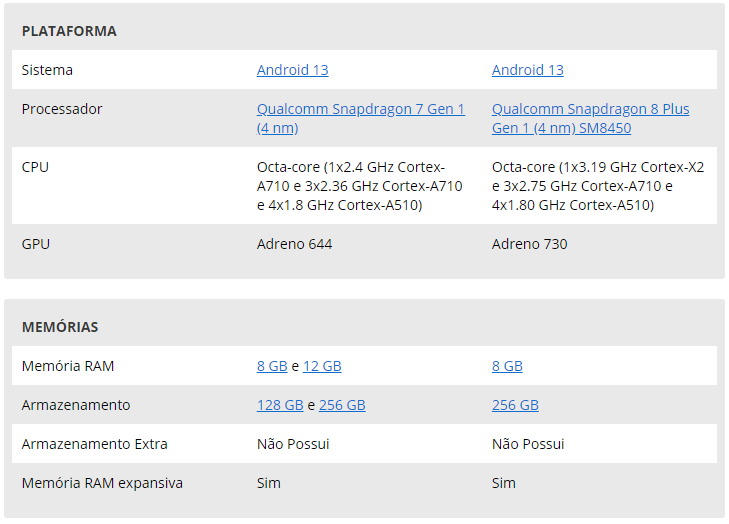Open the second column's 8 GB RAM link
The image size is (729, 524).
[507, 366]
